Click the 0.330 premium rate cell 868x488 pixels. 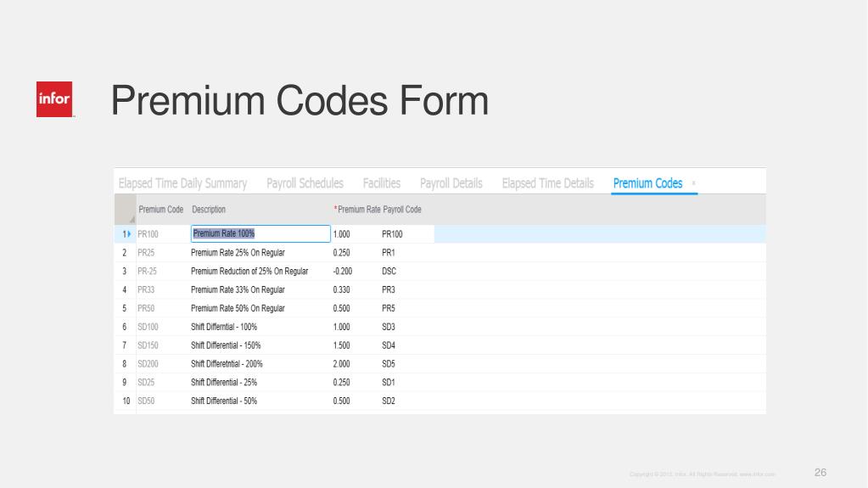[x=342, y=289]
